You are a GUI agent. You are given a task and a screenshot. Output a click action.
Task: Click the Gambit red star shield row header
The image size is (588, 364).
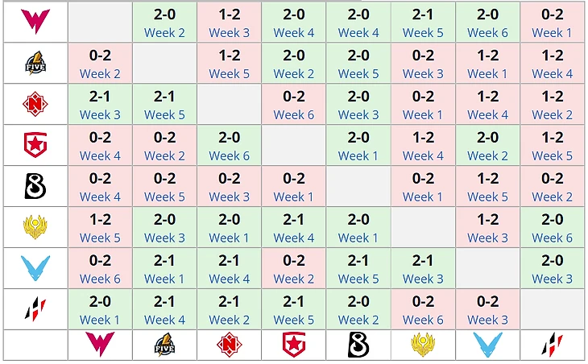(x=35, y=145)
